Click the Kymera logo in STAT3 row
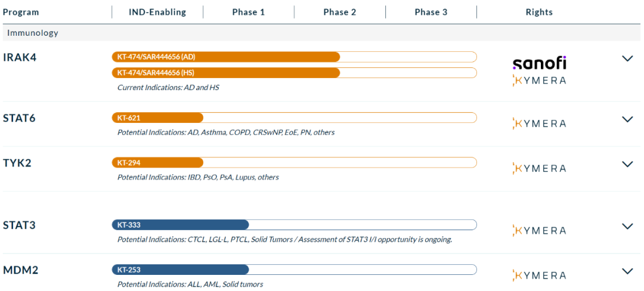The image size is (644, 291). point(539,230)
